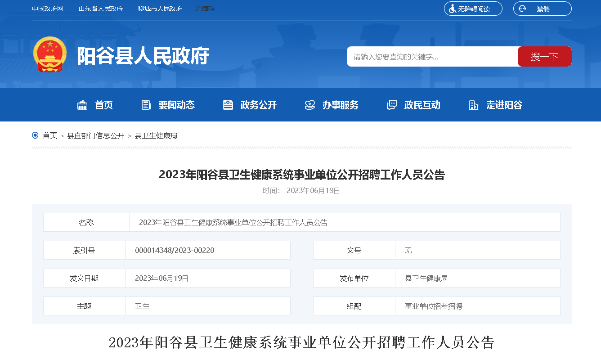Viewport: 601px width, 364px height.
Task: Go to the 走进阳谷 section
Action: tap(504, 105)
